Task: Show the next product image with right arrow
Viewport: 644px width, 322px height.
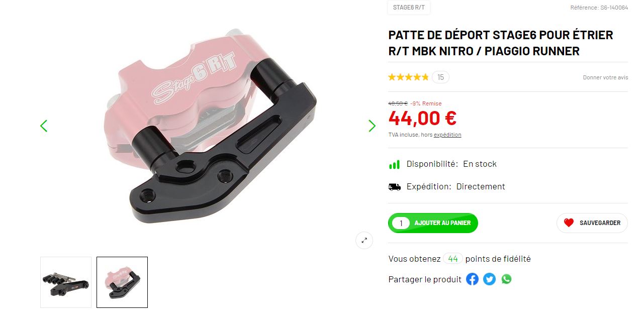Action: 372,126
